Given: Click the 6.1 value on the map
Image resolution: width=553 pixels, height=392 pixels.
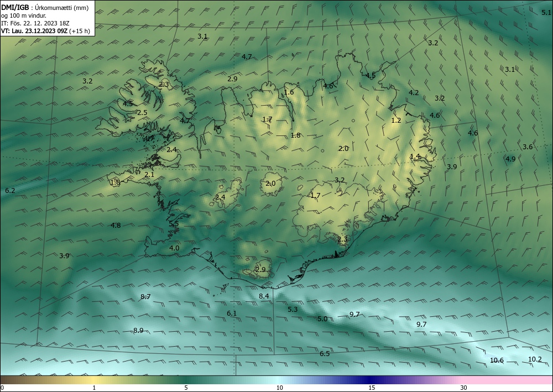Looking at the screenshot, I should (x=232, y=313).
